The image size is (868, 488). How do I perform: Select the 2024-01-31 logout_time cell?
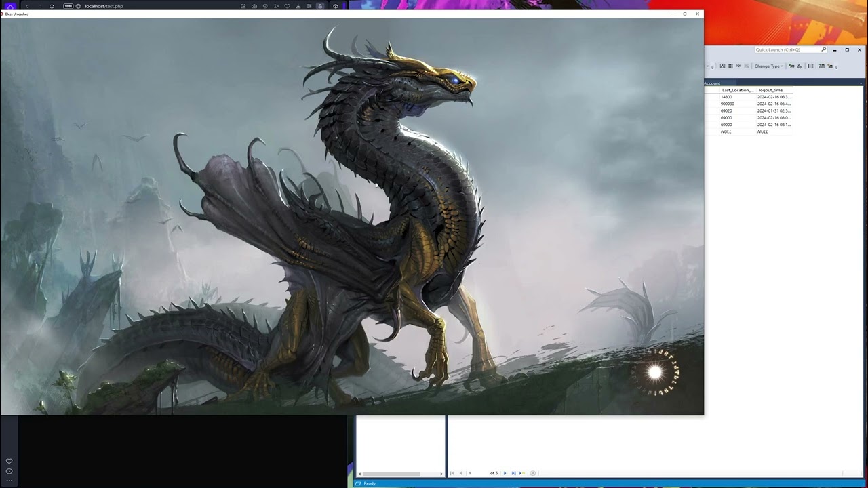774,111
